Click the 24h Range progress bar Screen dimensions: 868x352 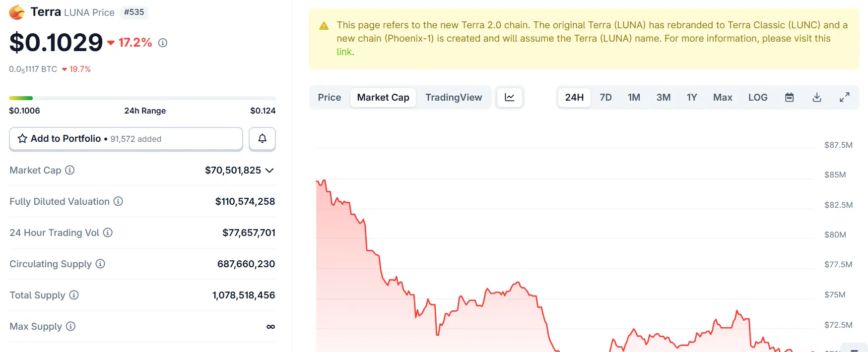click(142, 98)
